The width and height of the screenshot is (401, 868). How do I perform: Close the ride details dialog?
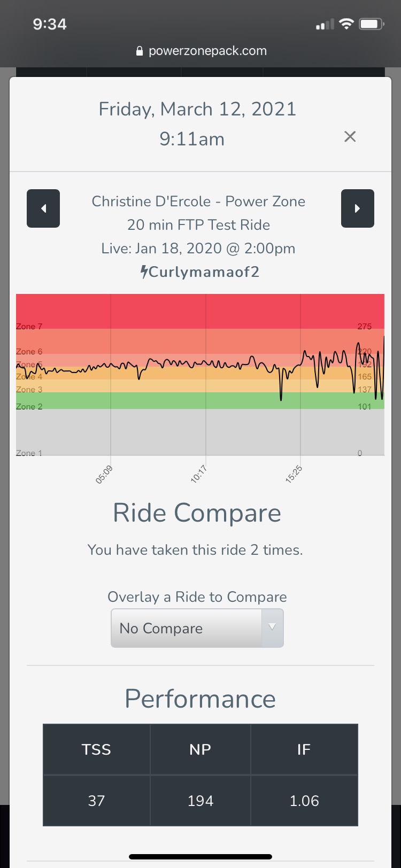pyautogui.click(x=350, y=137)
